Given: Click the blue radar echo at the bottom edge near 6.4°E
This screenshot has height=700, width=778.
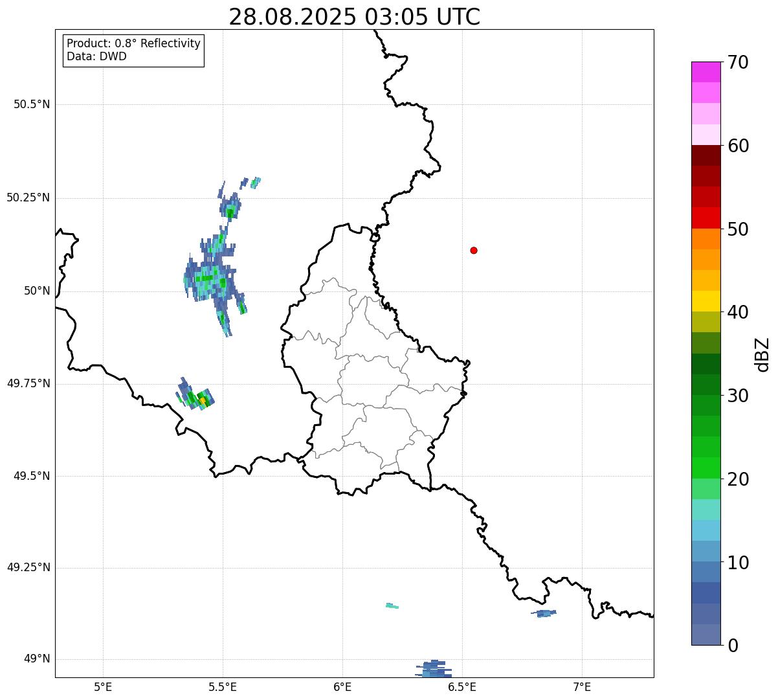Looking at the screenshot, I should point(434,668).
